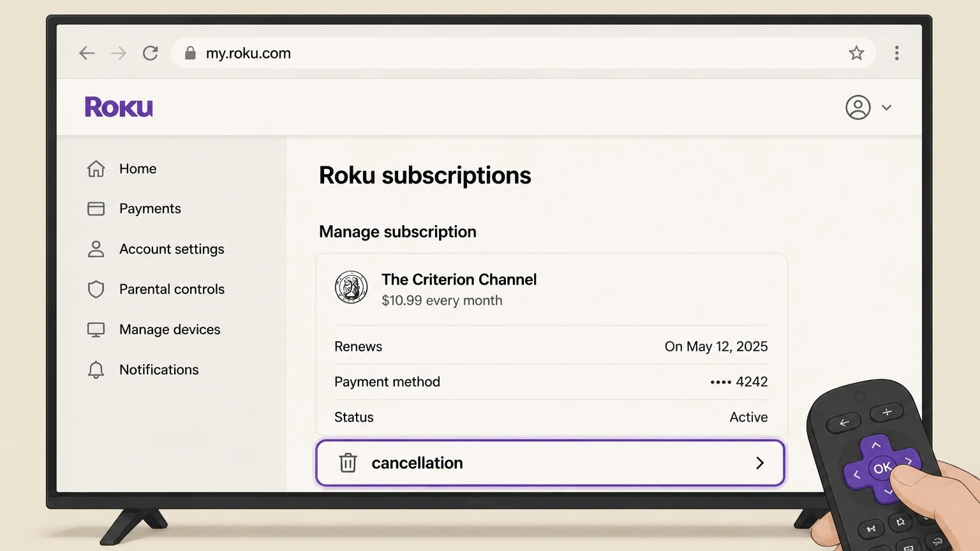The image size is (980, 551).
Task: Bookmark the page with the star icon
Action: (856, 53)
